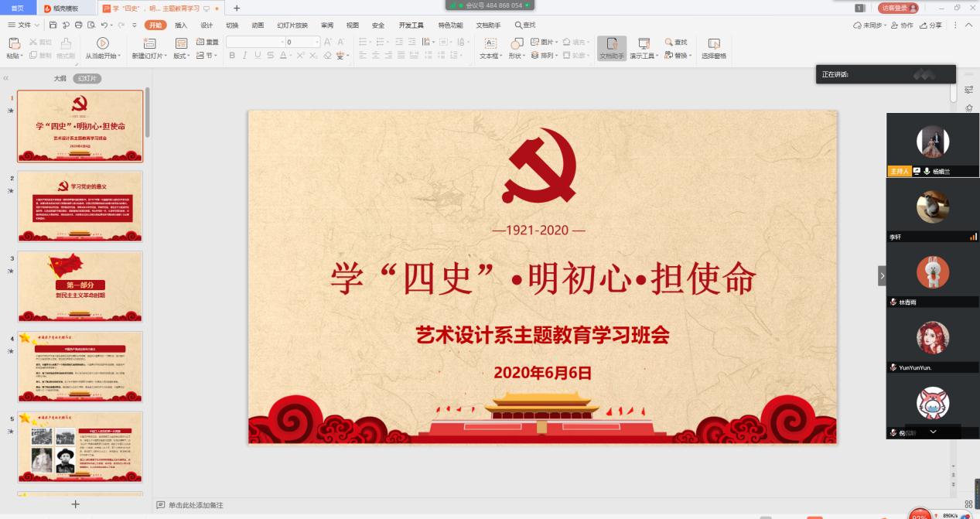Click the Paste clipboard icon
The height and width of the screenshot is (519, 980).
13,43
